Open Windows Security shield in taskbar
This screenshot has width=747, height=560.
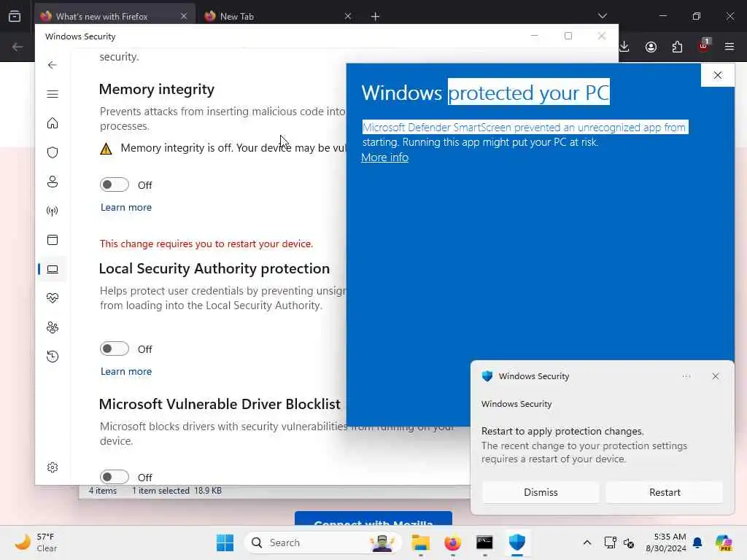[517, 542]
